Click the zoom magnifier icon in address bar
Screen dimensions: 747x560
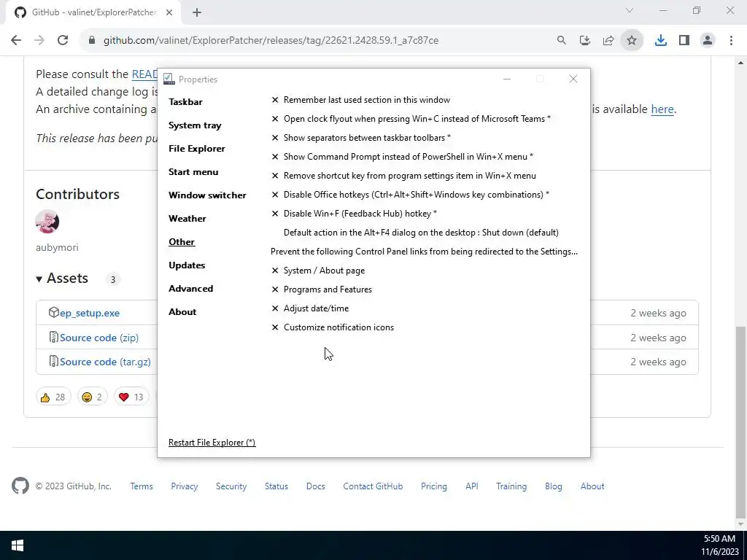pyautogui.click(x=562, y=41)
